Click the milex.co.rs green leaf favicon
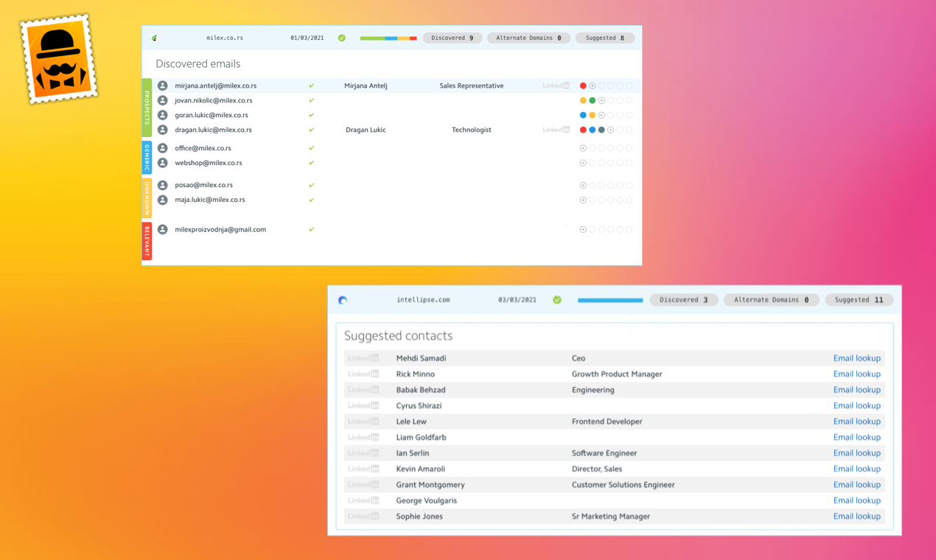Screen dimensions: 936x560 155,38
